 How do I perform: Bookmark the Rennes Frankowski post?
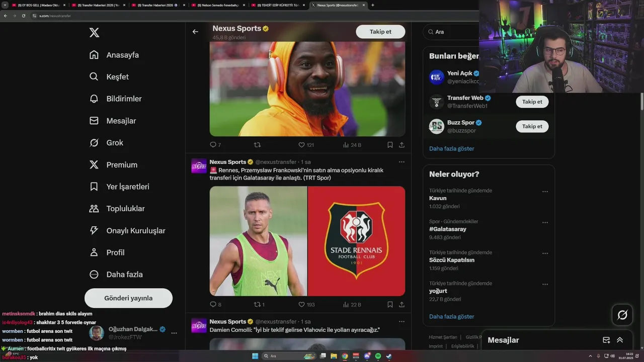[390, 304]
